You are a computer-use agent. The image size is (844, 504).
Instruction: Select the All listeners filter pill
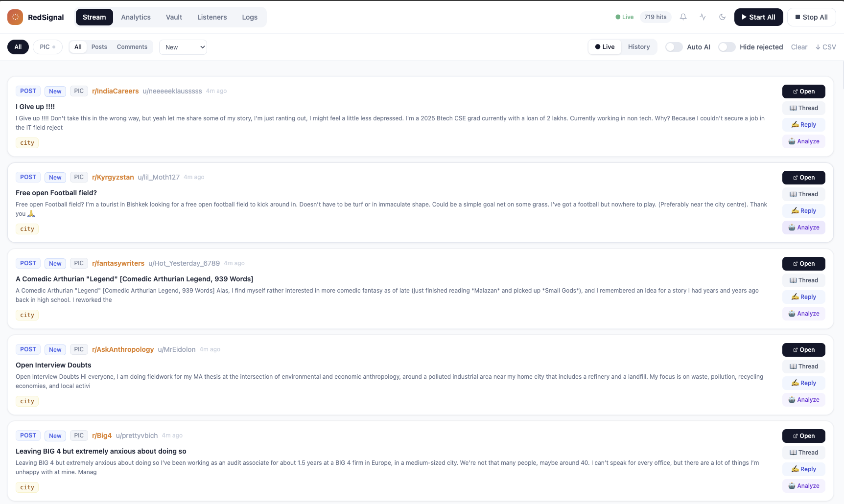point(18,47)
